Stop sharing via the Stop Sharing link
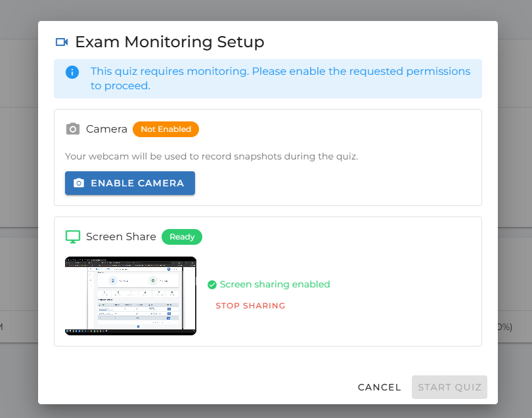 250,305
